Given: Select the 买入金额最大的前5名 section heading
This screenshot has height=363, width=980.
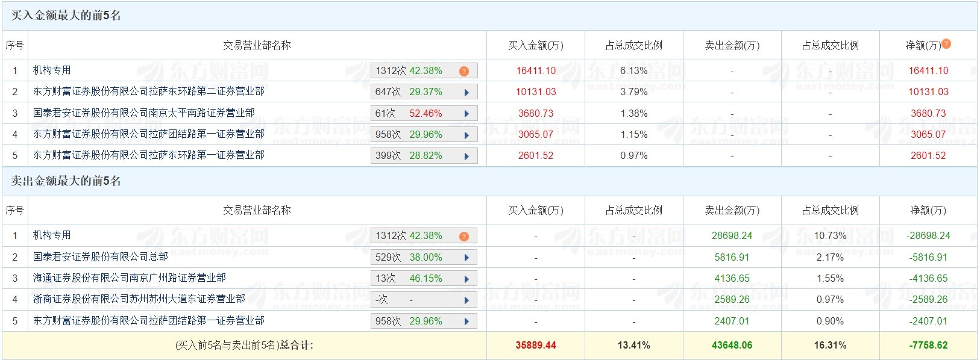Looking at the screenshot, I should (66, 16).
